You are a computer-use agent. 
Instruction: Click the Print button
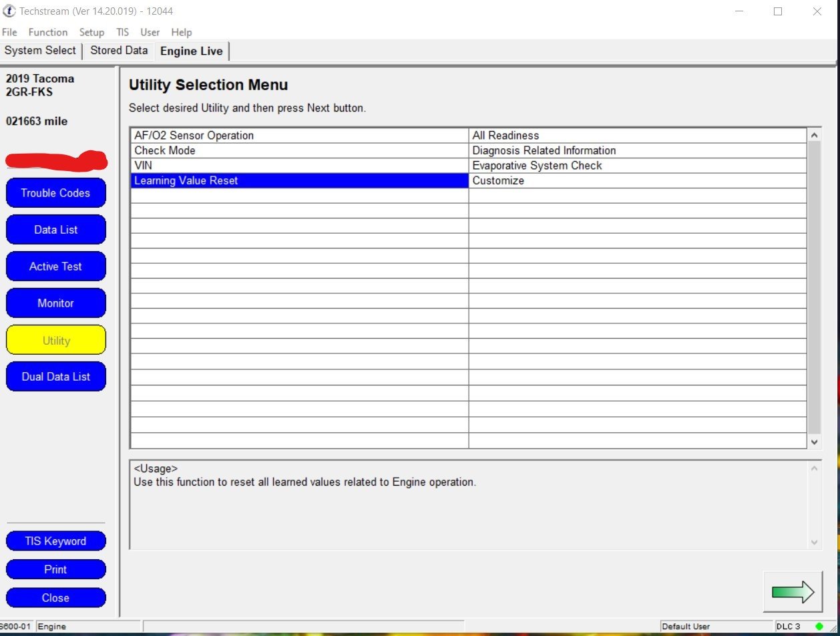click(55, 569)
